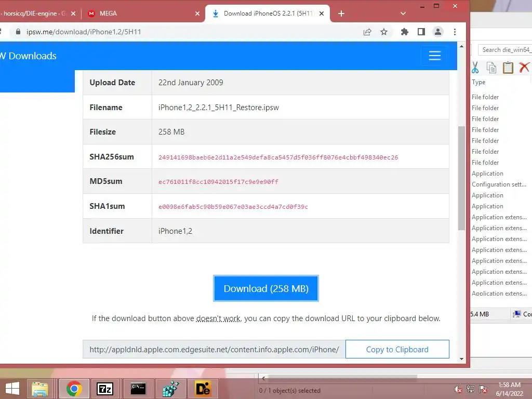This screenshot has height=399, width=532.
Task: Open Chrome three-dot menu
Action: pyautogui.click(x=455, y=32)
